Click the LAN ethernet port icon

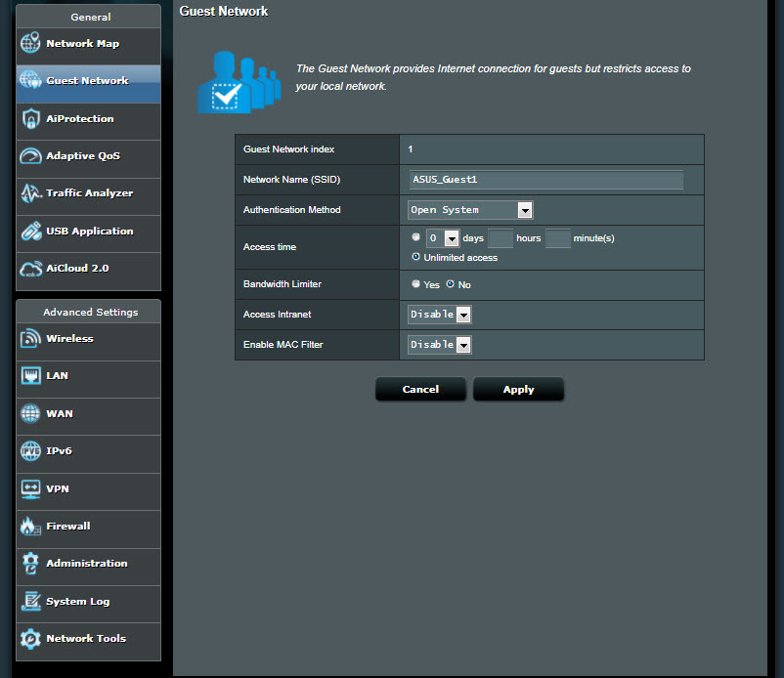point(30,376)
